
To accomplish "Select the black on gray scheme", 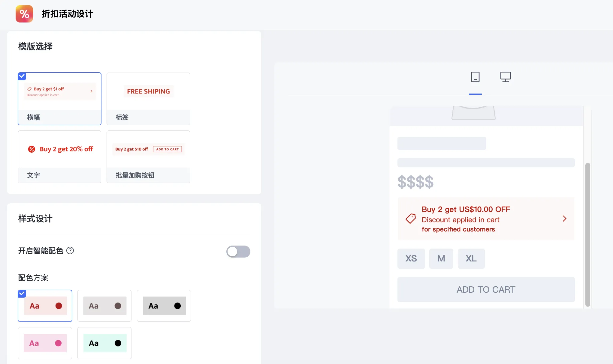I will click(x=164, y=306).
